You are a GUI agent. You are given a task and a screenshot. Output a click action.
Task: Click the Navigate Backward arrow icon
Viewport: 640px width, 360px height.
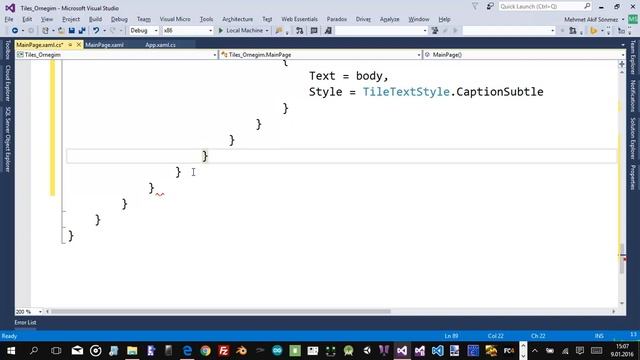point(15,31)
